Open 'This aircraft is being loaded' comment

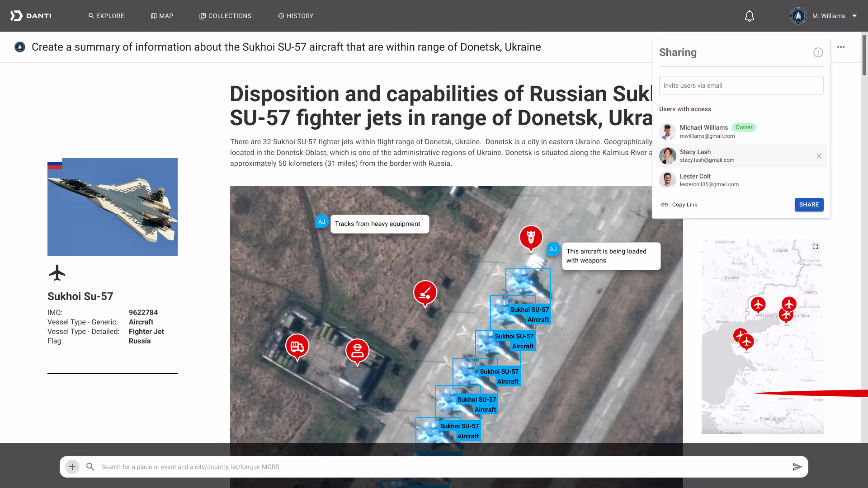pyautogui.click(x=611, y=256)
